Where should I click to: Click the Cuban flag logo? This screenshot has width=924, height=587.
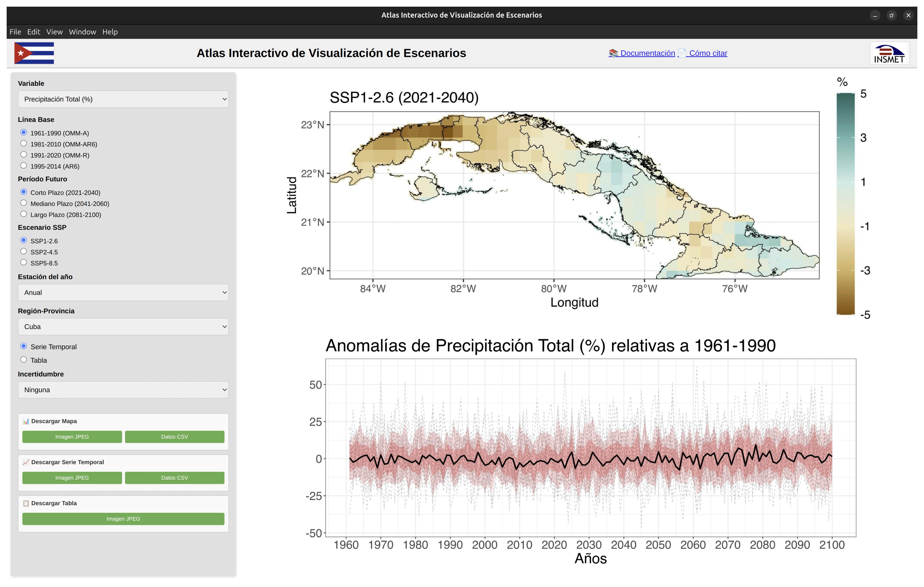click(34, 53)
